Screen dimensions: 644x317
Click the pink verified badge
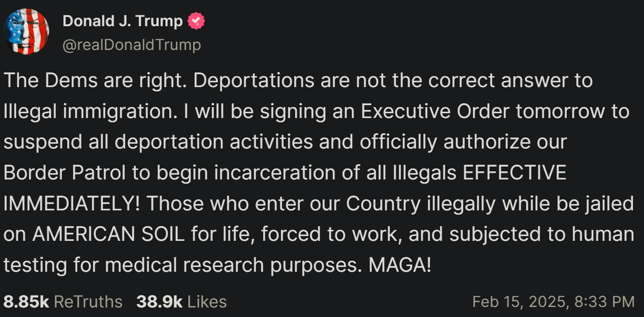coord(196,21)
